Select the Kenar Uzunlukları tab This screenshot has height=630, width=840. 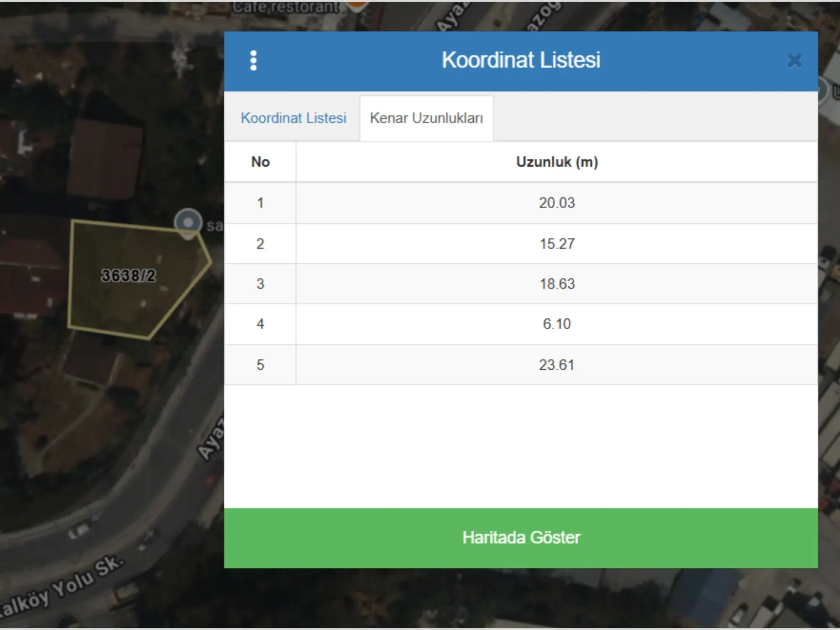click(426, 118)
